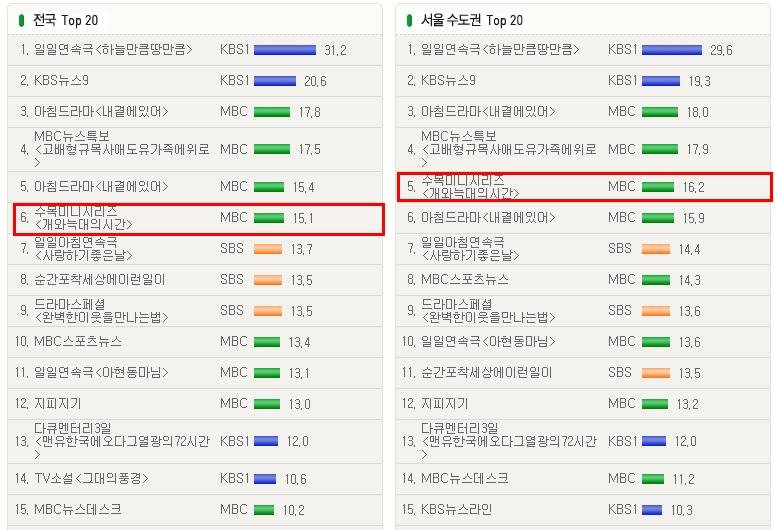Select 일일연속극<아현동마님> in the 전국 list
775x530 pixels.
(x=101, y=372)
